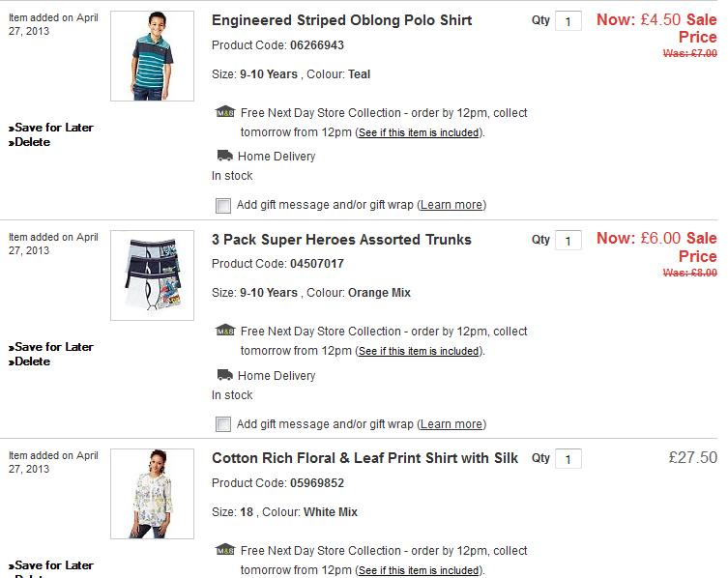This screenshot has height=578, width=728.
Task: Tick gift wrap checkbox for Striped Polo Shirt
Action: pos(223,205)
